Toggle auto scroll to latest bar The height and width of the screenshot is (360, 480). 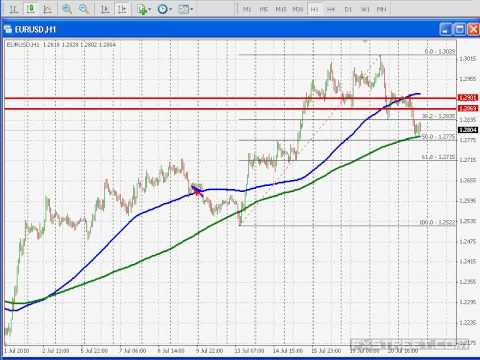point(105,9)
